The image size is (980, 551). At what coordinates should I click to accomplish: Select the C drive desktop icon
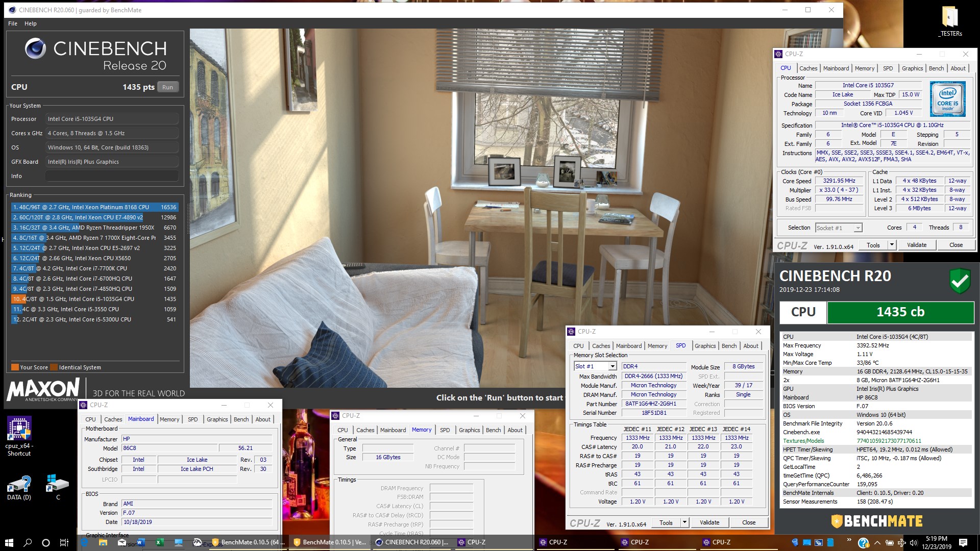click(x=58, y=488)
